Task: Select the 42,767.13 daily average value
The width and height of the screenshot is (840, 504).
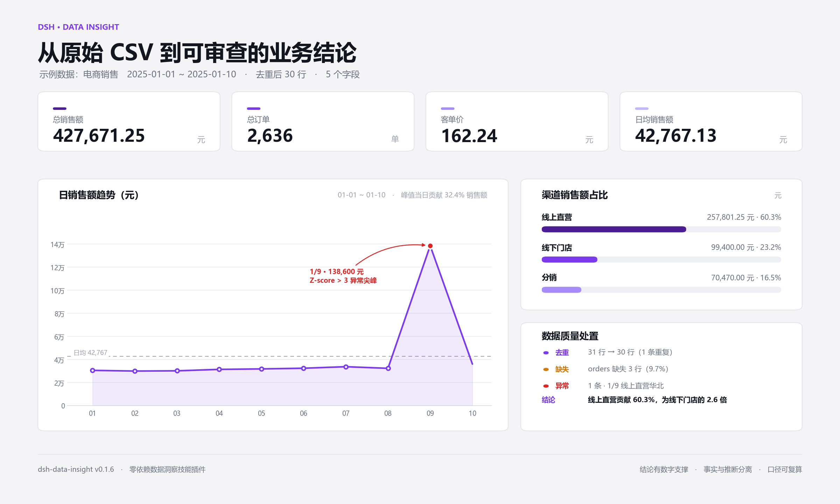Action: click(x=676, y=136)
